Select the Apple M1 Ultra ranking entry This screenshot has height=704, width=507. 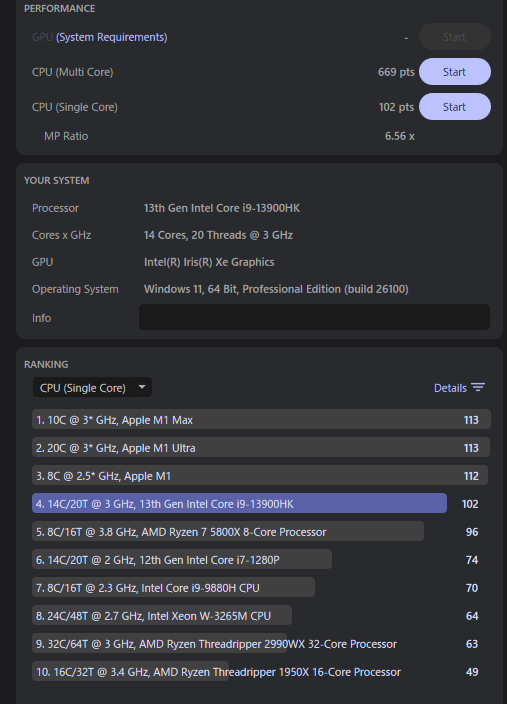click(x=261, y=448)
